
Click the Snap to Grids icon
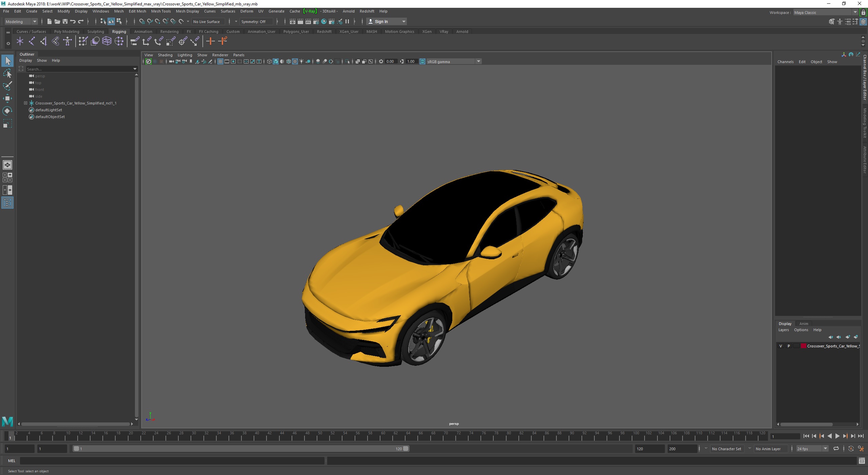click(142, 21)
